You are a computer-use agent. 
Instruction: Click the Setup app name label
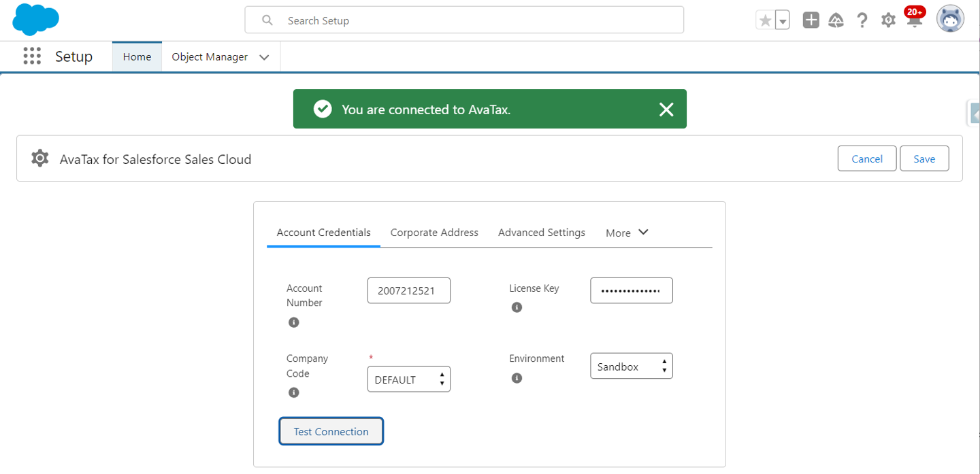[73, 56]
